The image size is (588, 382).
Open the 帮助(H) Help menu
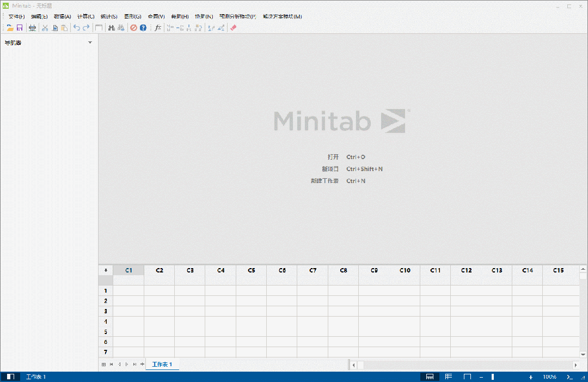pyautogui.click(x=180, y=16)
